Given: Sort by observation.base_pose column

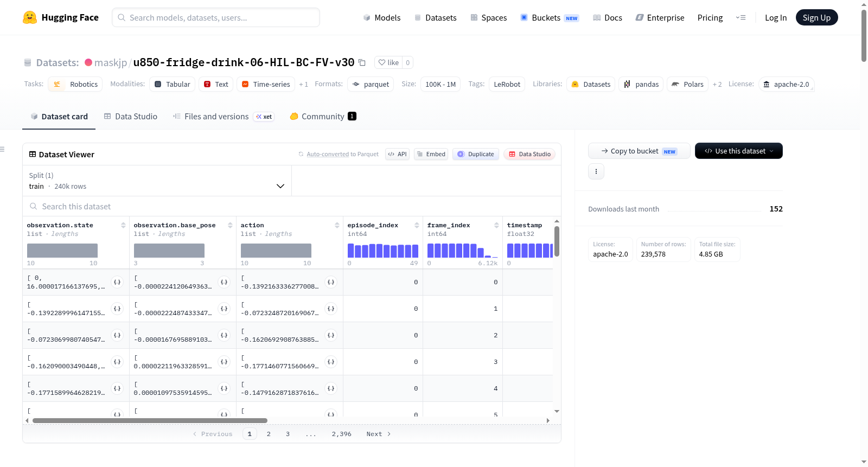Looking at the screenshot, I should pyautogui.click(x=230, y=225).
